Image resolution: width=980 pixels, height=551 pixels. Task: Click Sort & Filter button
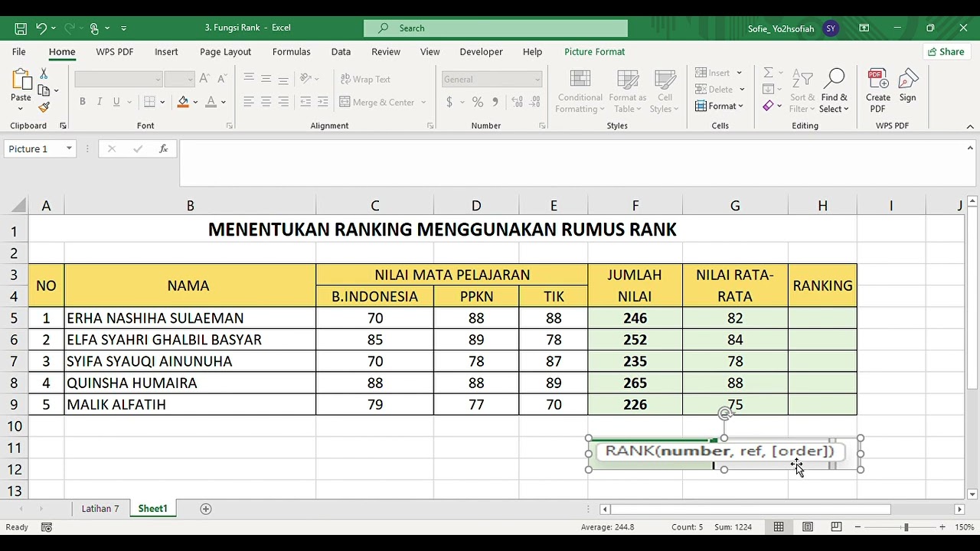(x=802, y=92)
